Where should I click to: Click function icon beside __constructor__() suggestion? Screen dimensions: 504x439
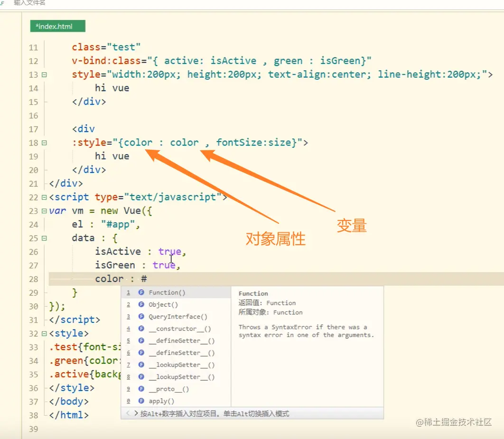141,329
